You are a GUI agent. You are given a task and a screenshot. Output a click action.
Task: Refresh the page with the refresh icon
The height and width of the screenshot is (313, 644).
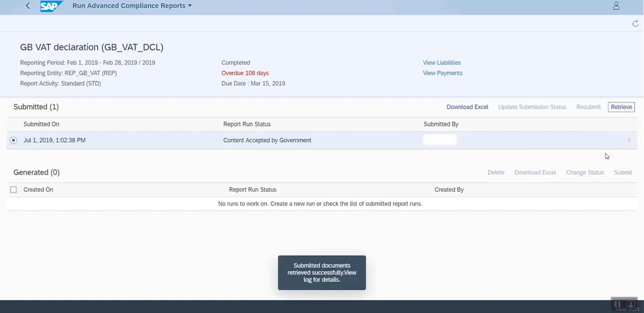coord(635,24)
